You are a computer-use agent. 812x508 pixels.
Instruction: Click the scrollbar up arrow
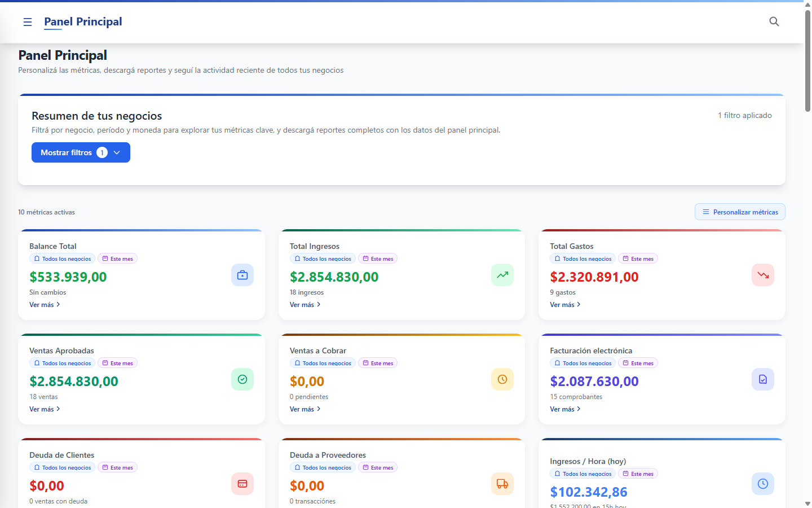tap(807, 5)
